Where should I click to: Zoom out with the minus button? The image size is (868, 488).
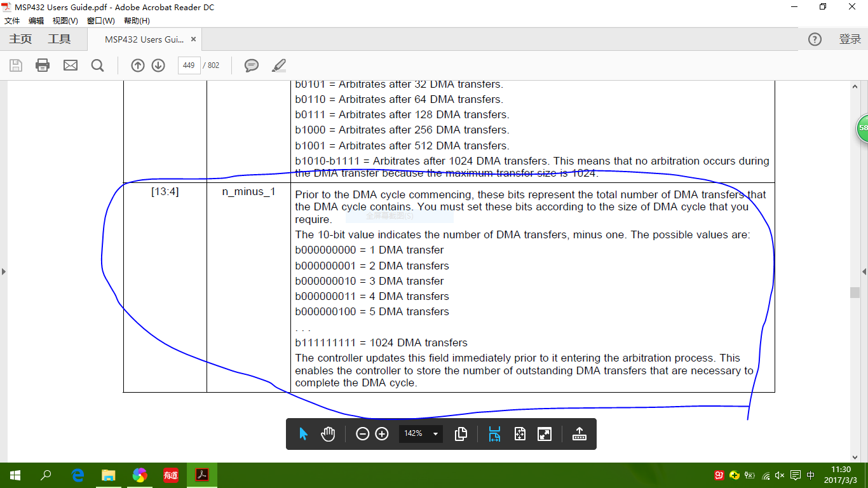click(362, 433)
